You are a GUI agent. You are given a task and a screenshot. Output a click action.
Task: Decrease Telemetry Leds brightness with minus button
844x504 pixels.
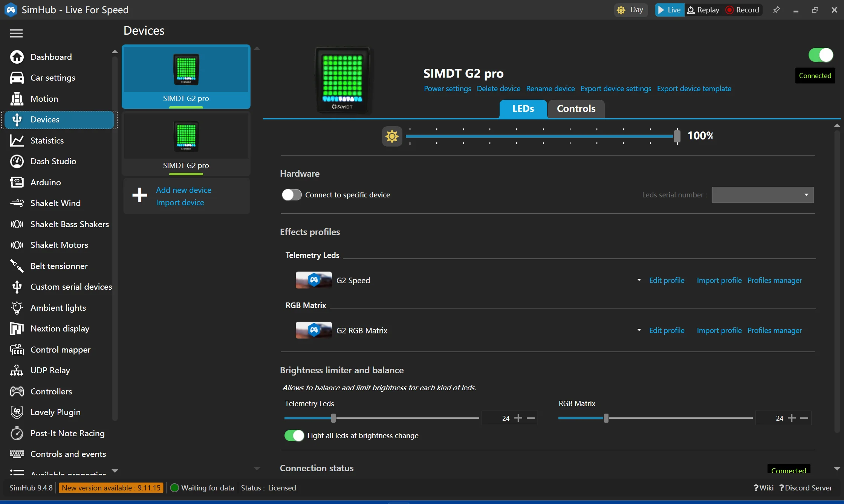531,418
